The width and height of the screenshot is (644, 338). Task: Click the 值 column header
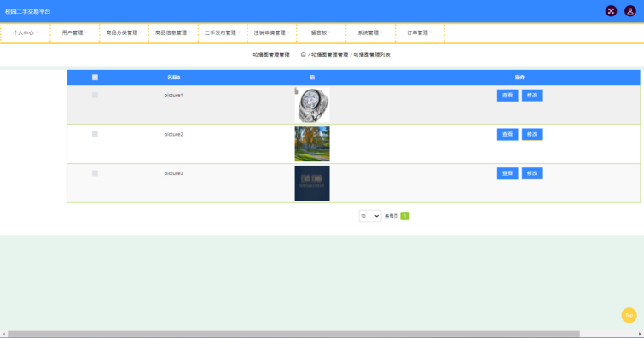tap(312, 78)
